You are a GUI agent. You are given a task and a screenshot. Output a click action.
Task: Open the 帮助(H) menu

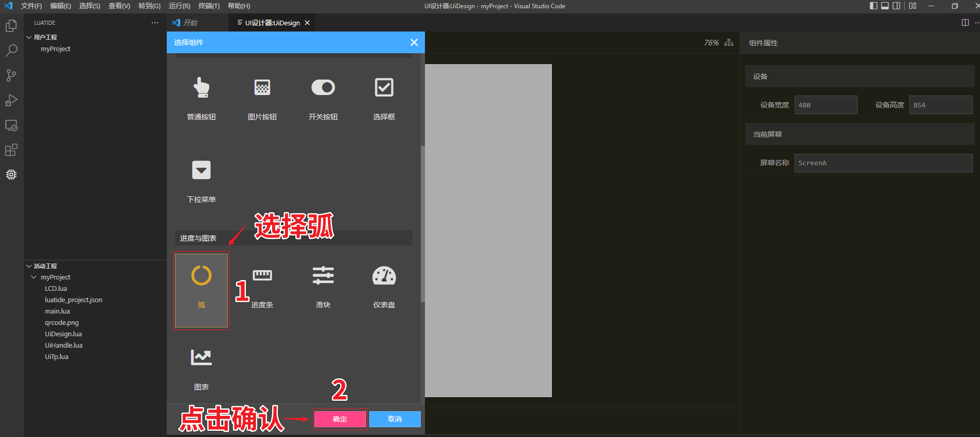click(x=239, y=6)
